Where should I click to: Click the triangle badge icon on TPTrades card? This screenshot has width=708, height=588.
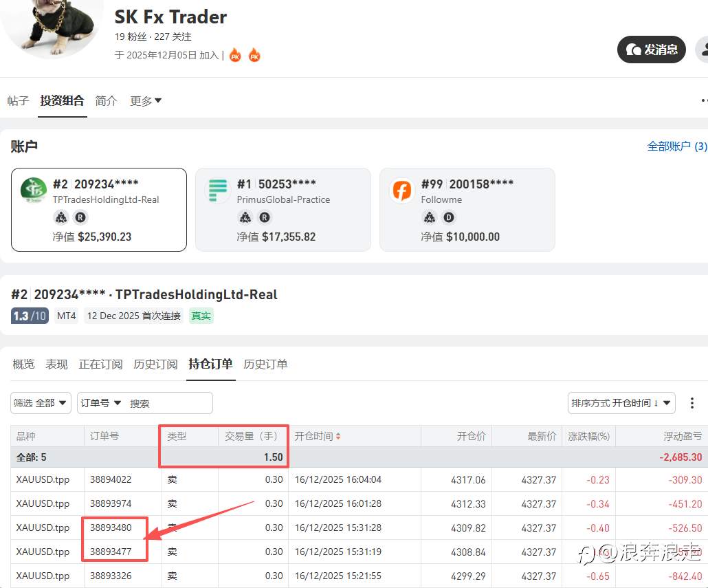coord(61,218)
